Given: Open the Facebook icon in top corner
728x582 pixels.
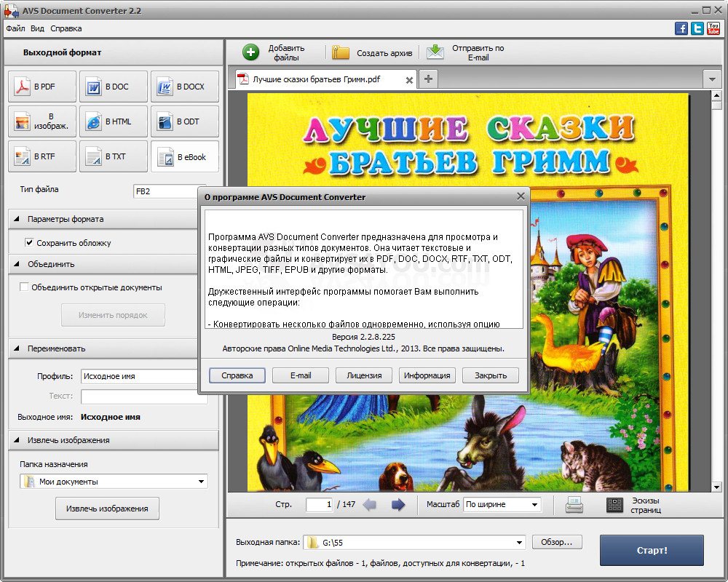Looking at the screenshot, I should [681, 28].
